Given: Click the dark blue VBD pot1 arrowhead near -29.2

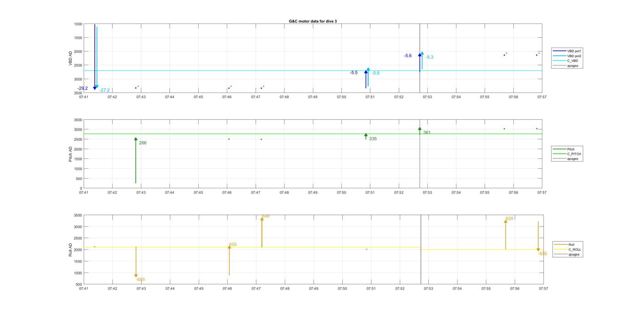Looking at the screenshot, I should pos(95,88).
